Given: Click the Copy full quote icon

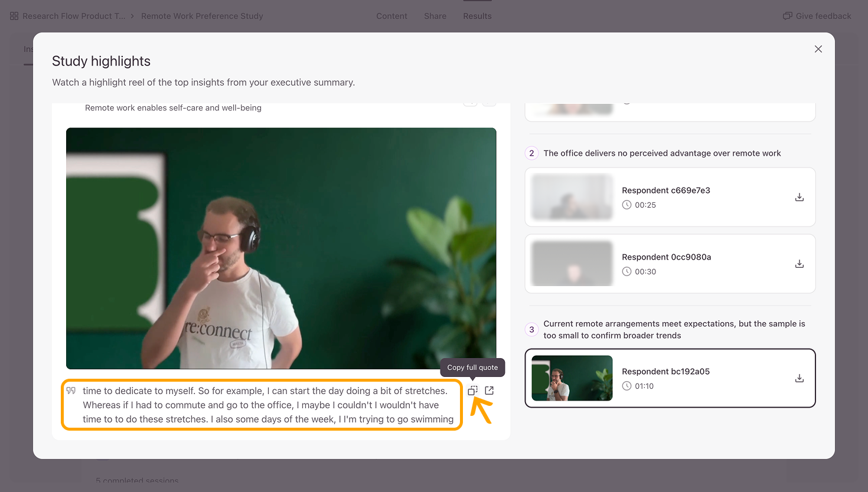Looking at the screenshot, I should point(473,391).
